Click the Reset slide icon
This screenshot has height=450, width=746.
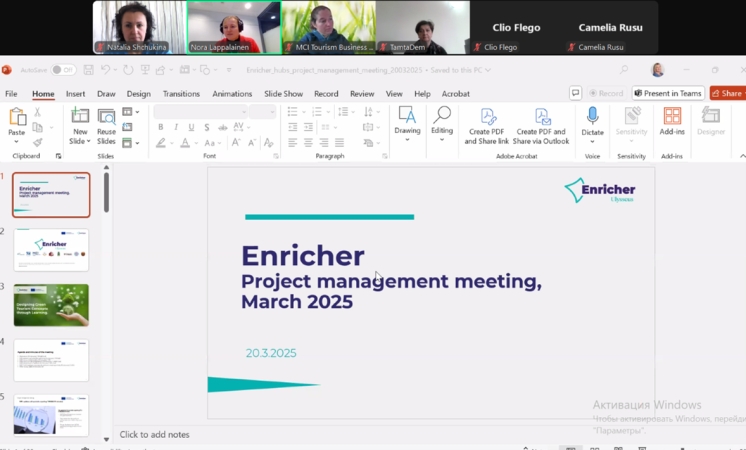(127, 127)
